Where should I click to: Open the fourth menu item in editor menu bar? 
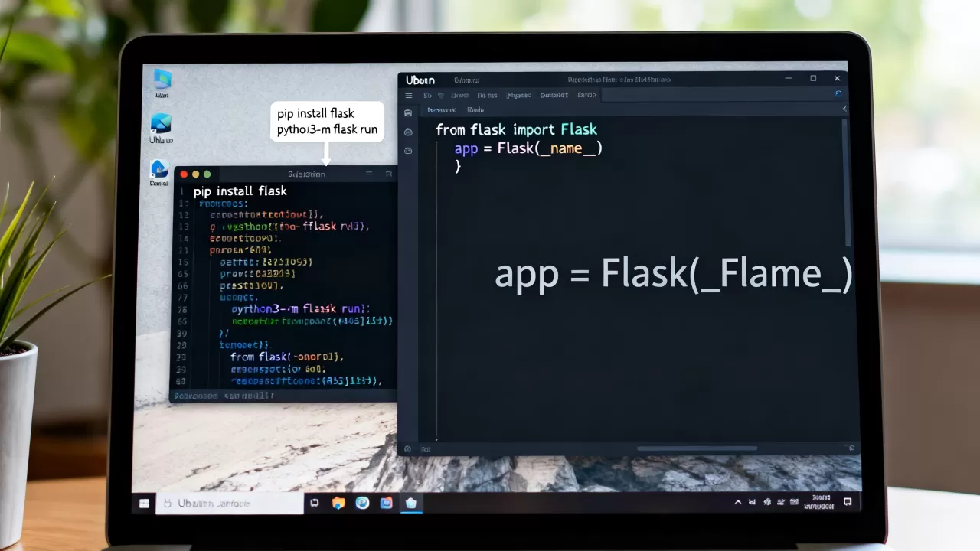(x=487, y=96)
